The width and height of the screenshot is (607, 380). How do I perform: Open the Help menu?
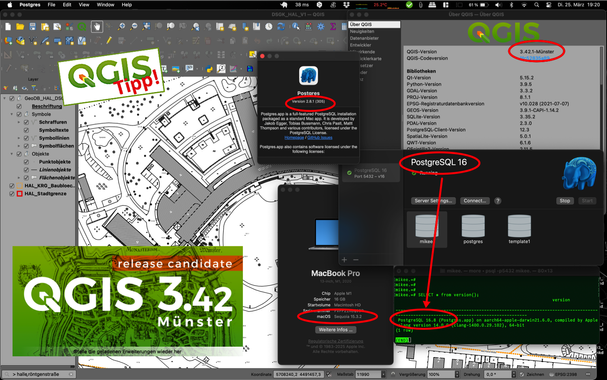[127, 5]
